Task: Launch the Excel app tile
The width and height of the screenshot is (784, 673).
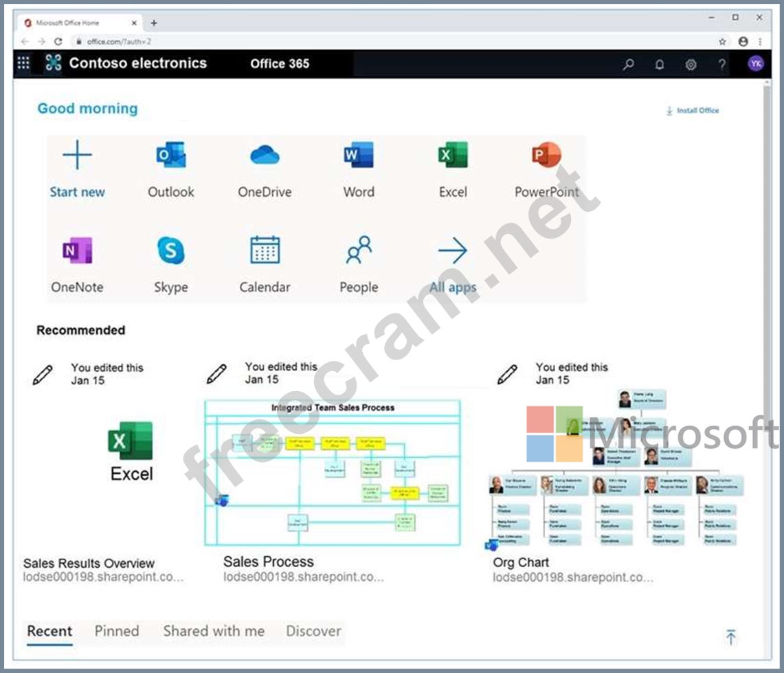Action: click(453, 170)
